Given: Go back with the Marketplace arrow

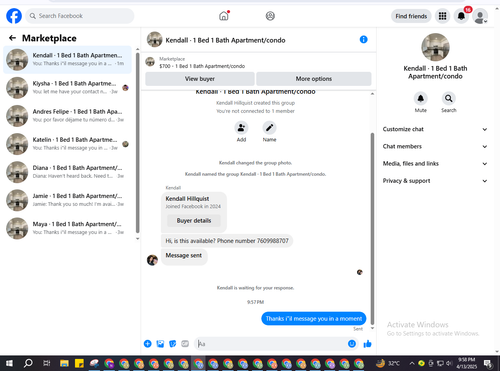Looking at the screenshot, I should point(12,38).
